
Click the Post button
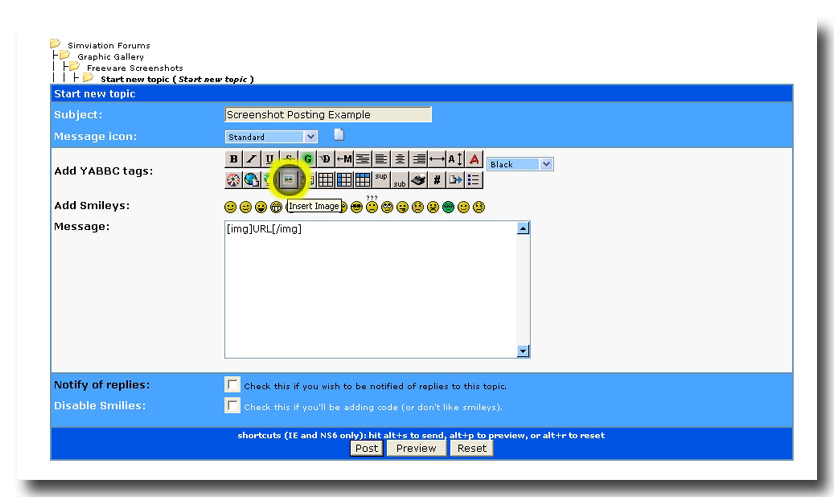pyautogui.click(x=366, y=449)
